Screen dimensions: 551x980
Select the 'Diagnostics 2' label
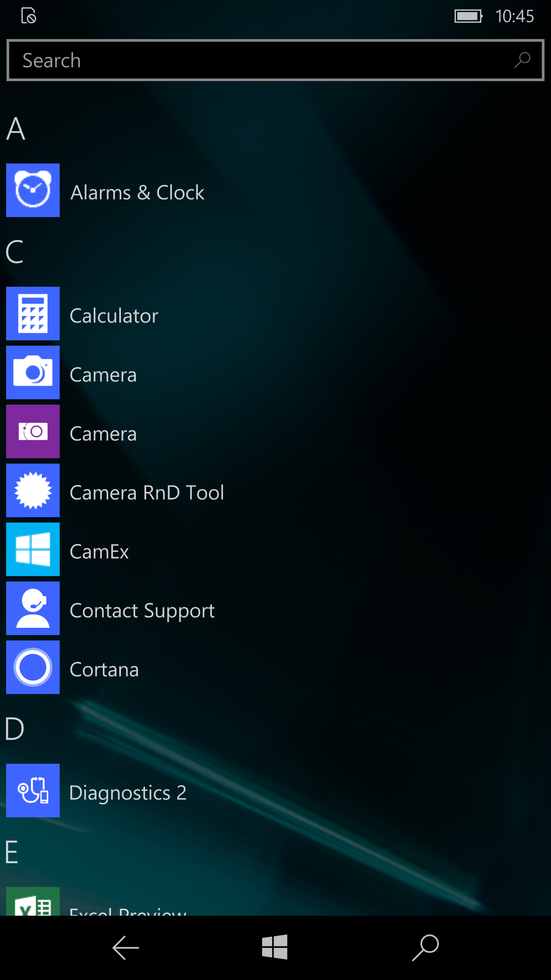pos(128,794)
